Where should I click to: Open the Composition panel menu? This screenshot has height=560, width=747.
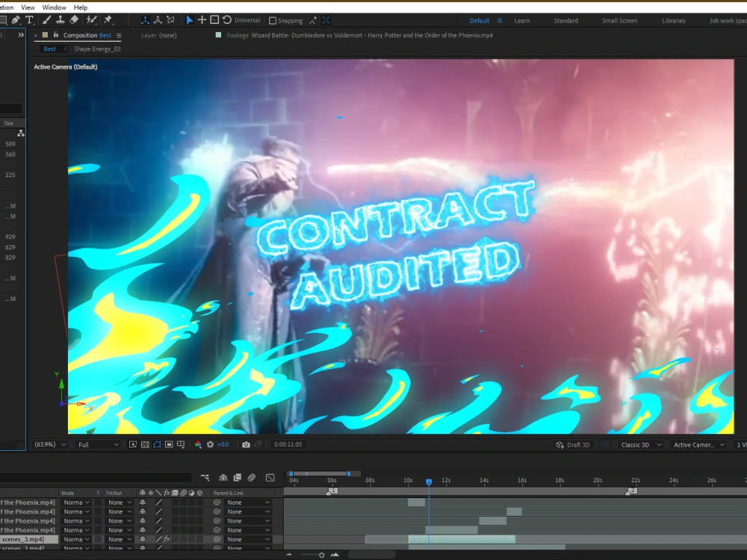click(119, 35)
